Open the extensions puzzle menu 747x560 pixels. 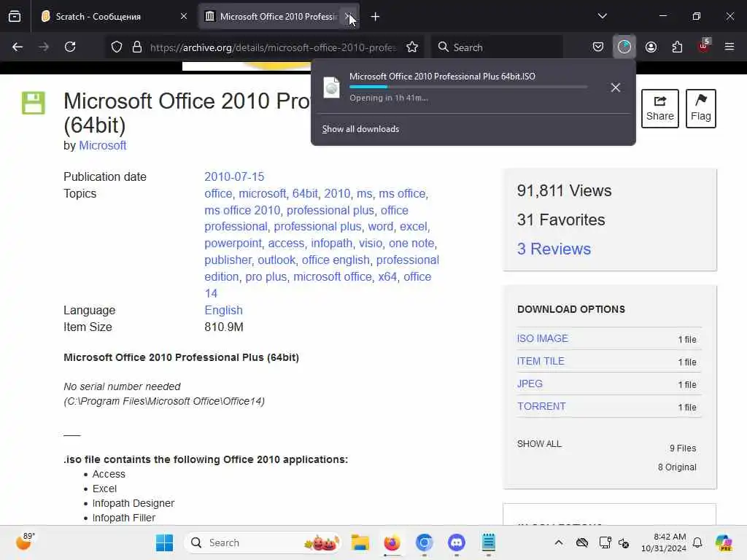[x=677, y=47]
